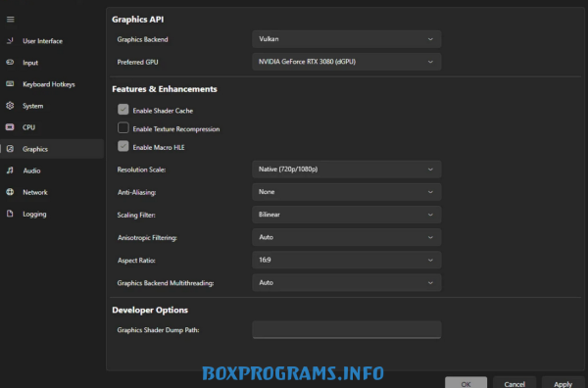Screen dimensions: 588x388
Task: Click the CPU chip icon
Action: coord(10,127)
